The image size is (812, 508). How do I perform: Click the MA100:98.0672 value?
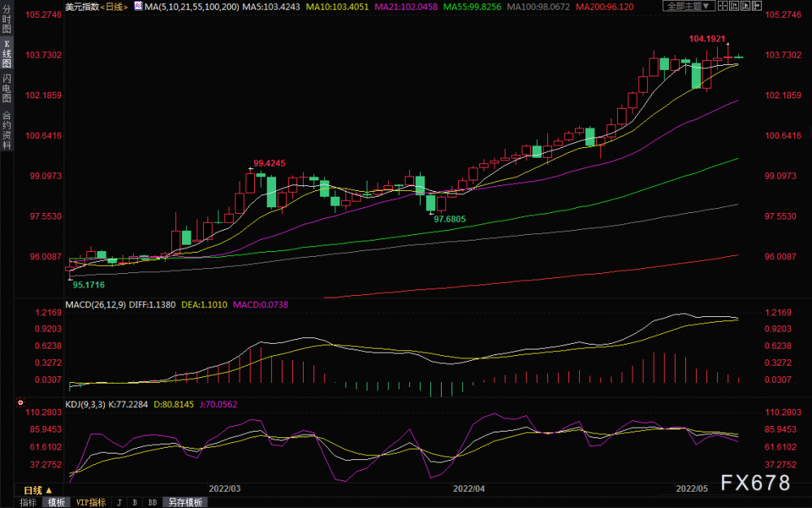pyautogui.click(x=538, y=7)
